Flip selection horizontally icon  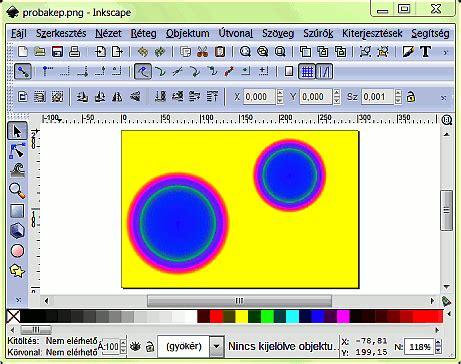pos(117,97)
